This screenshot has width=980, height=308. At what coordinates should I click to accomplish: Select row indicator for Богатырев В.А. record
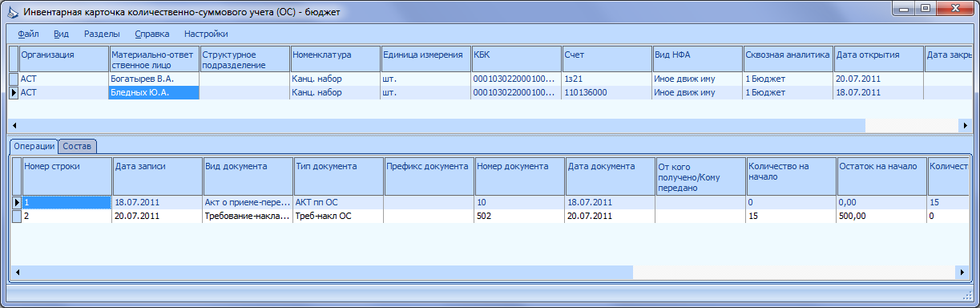point(14,79)
